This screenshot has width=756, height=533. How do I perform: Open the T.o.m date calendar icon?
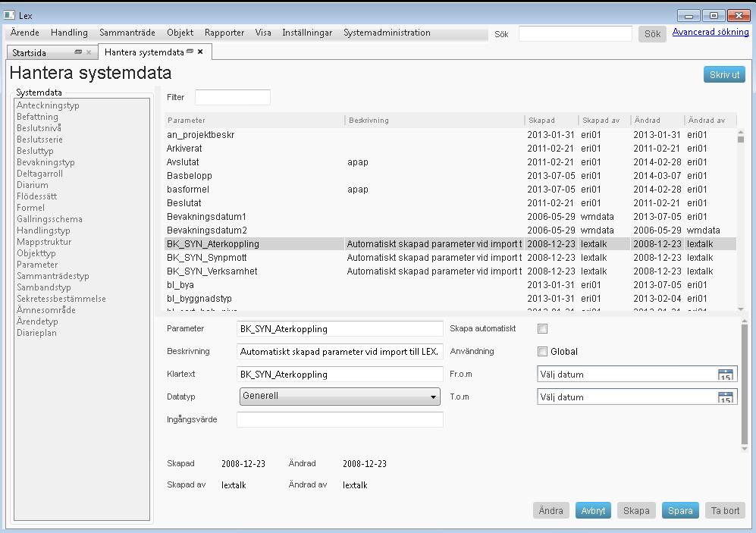click(725, 397)
